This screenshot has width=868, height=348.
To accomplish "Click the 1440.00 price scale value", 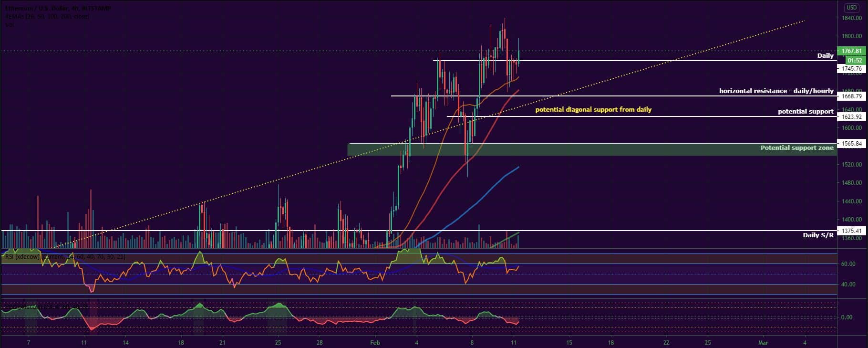I will click(852, 201).
